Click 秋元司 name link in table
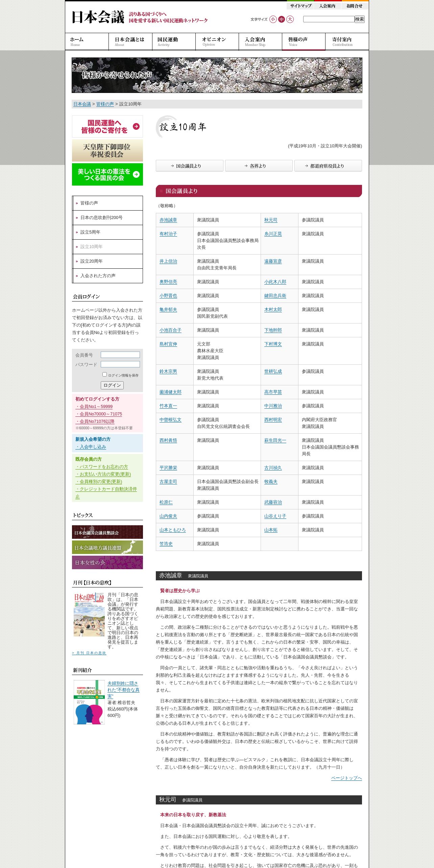This screenshot has height=868, width=434. pos(271,220)
